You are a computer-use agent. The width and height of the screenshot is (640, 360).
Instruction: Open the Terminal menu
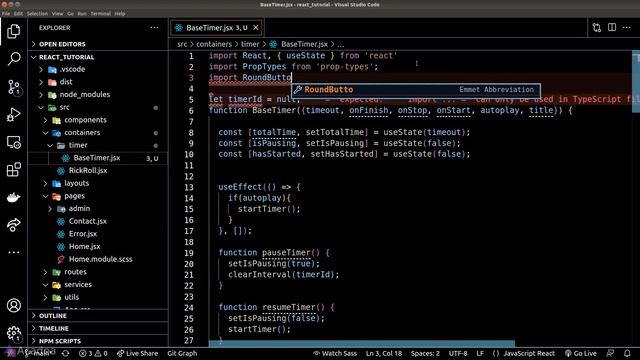tap(100, 13)
